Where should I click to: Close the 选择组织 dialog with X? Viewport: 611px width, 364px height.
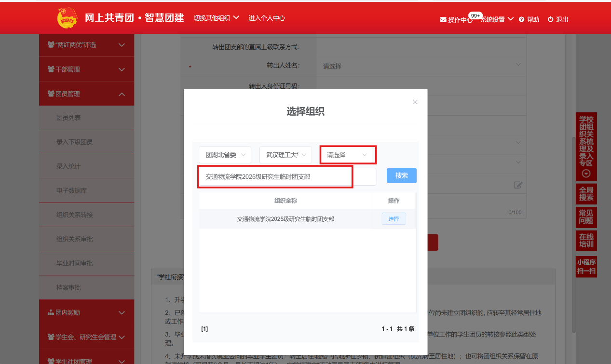[415, 102]
